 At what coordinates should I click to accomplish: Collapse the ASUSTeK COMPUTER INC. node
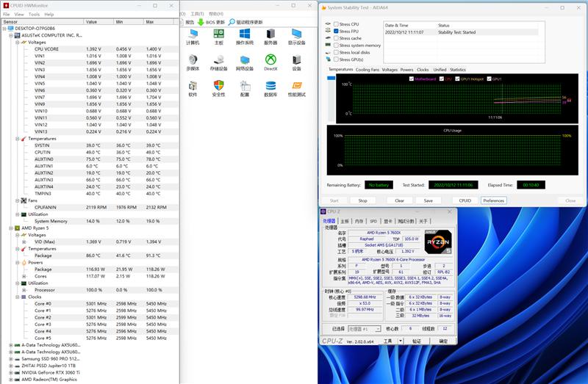click(11, 35)
